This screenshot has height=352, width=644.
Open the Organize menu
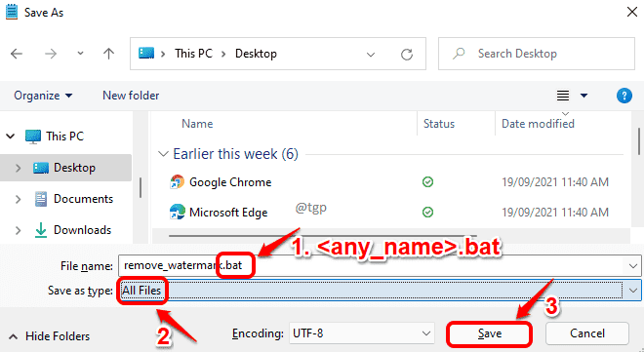click(43, 96)
